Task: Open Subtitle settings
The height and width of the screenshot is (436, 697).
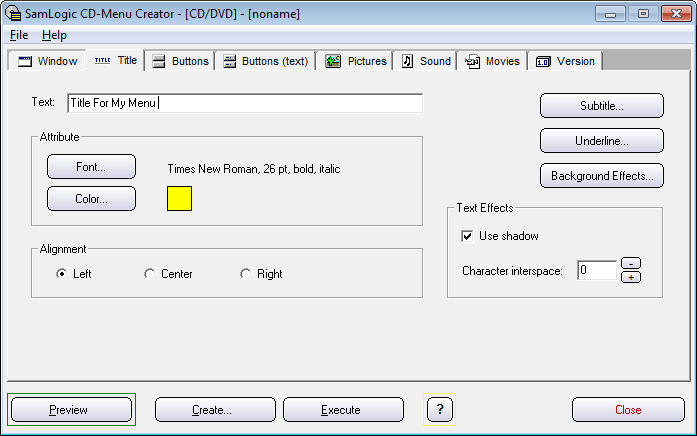Action: click(602, 106)
